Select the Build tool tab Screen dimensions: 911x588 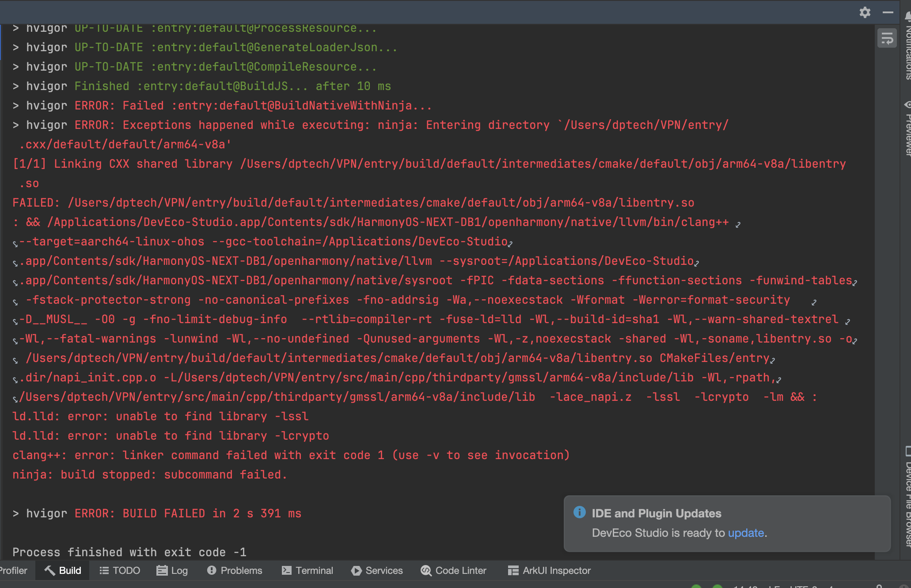[x=63, y=570]
